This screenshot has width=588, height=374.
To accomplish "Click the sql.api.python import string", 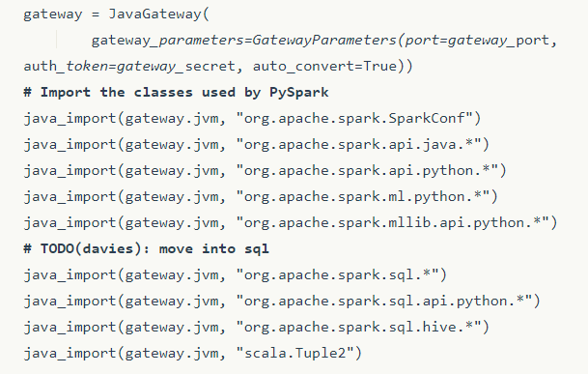I will [383, 302].
